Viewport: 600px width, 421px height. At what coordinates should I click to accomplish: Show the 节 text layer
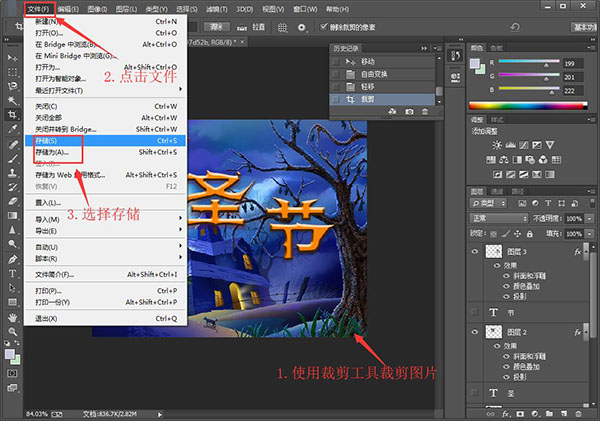click(x=475, y=312)
